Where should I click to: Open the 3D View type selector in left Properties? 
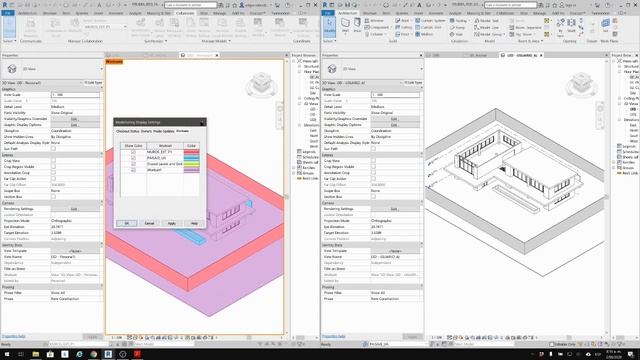pyautogui.click(x=52, y=69)
